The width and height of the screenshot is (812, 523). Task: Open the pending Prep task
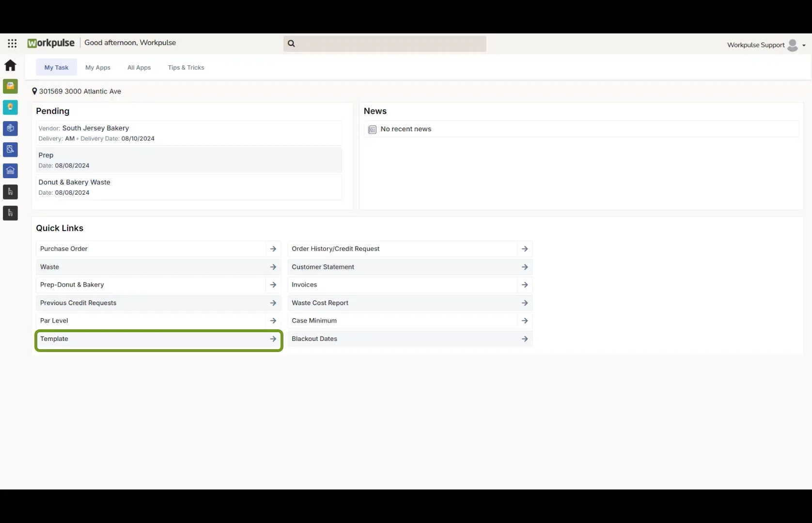[x=189, y=160]
